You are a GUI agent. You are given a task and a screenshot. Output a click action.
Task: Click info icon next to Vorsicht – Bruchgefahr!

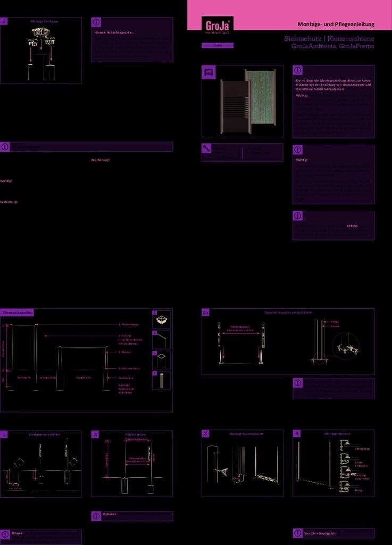tap(297, 533)
